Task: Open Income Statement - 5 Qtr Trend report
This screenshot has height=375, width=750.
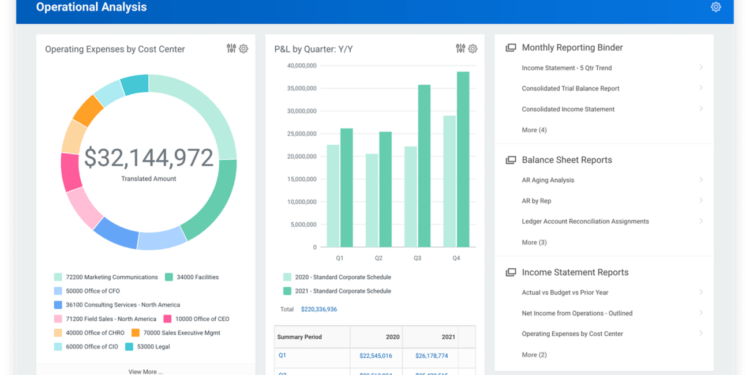Action: click(x=566, y=68)
